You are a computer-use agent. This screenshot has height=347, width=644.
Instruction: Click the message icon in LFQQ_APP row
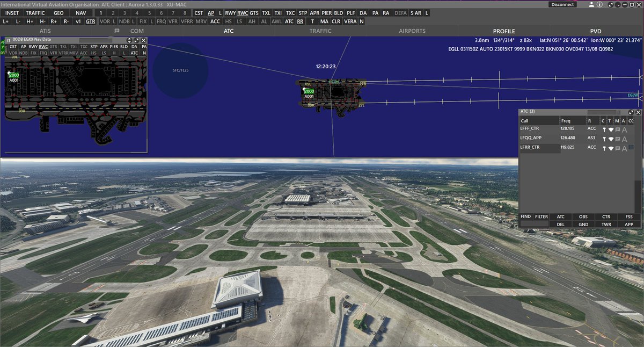618,139
